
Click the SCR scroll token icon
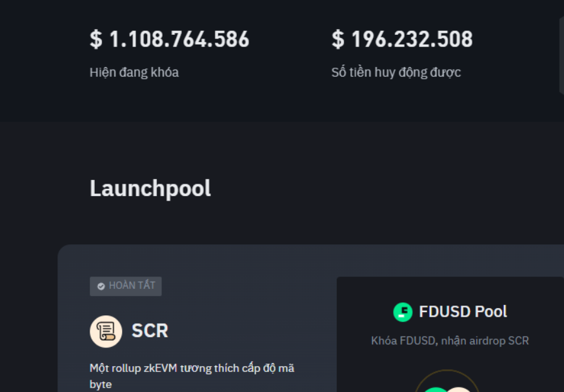click(106, 331)
